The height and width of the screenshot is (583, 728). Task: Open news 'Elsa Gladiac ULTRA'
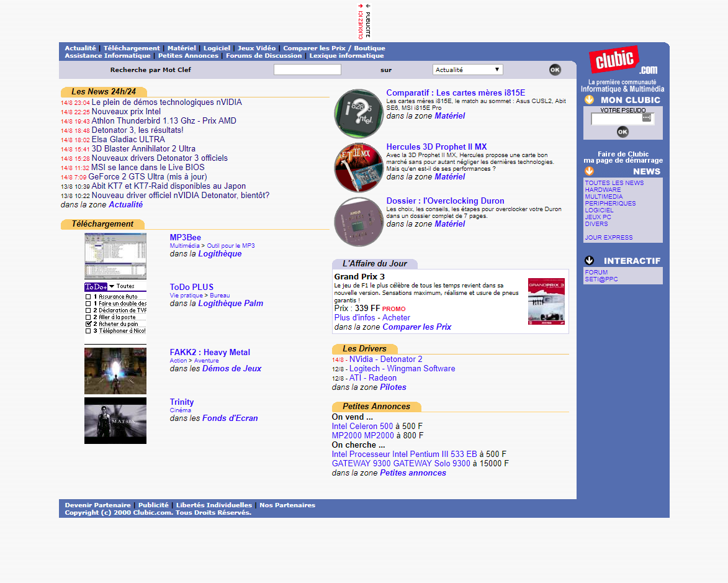[128, 139]
